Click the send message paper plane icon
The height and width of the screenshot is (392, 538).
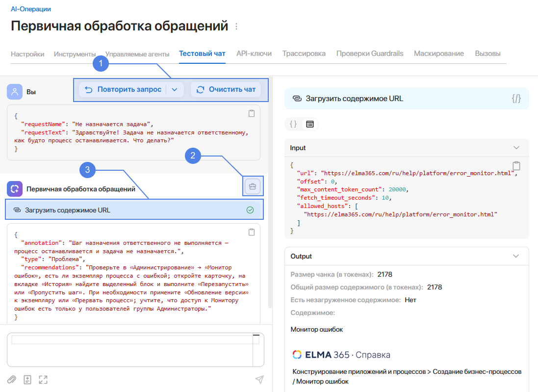coord(259,379)
